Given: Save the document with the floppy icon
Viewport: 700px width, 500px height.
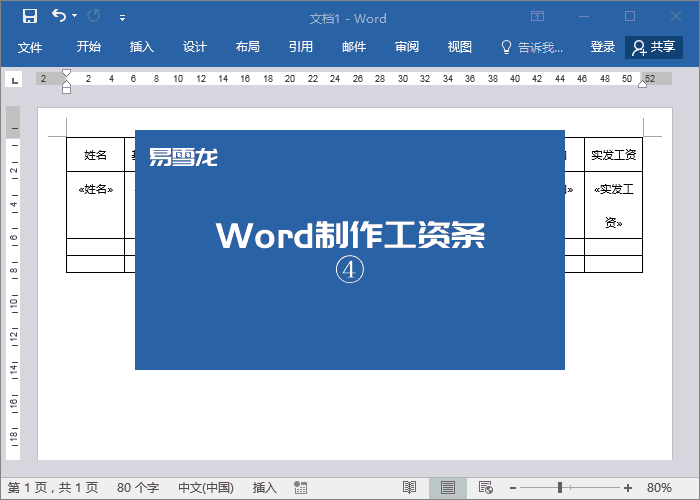Looking at the screenshot, I should pyautogui.click(x=30, y=17).
